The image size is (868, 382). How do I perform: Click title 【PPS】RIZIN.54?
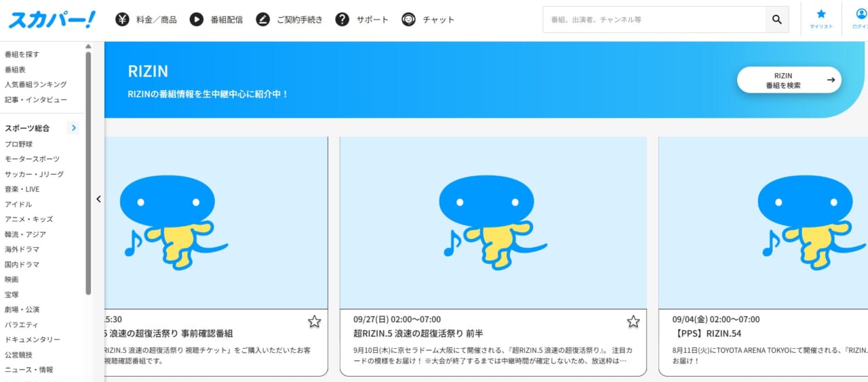click(x=709, y=333)
